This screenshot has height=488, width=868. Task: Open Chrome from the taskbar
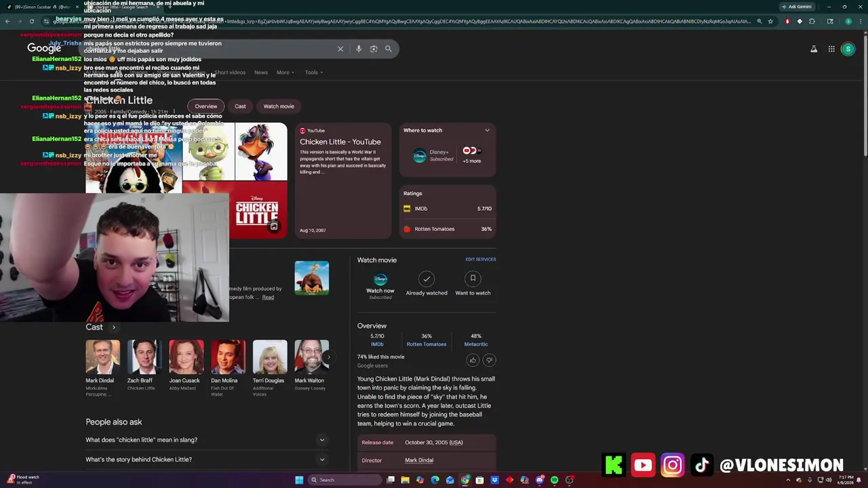[x=465, y=480]
